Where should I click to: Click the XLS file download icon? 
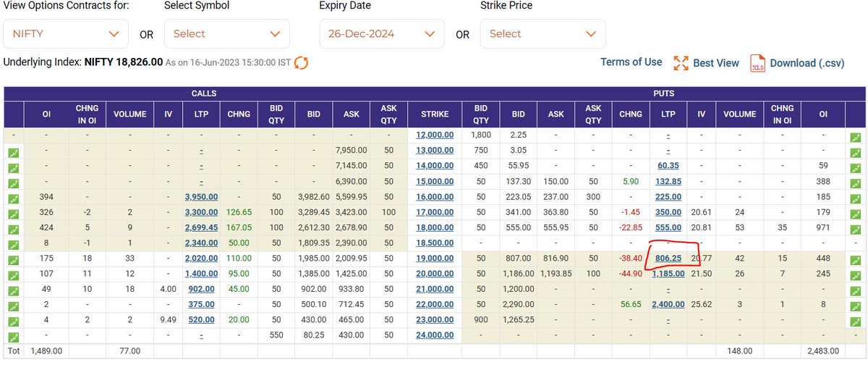[x=757, y=63]
